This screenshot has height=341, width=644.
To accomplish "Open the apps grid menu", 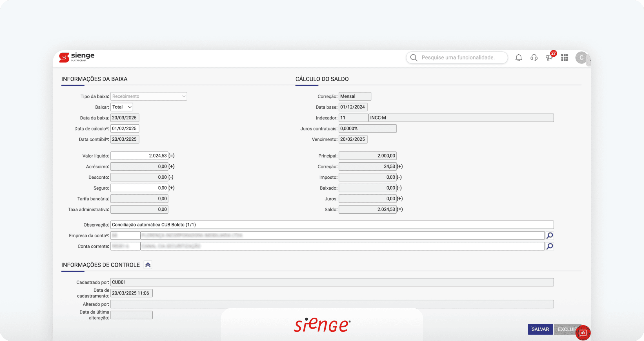I will coord(565,57).
